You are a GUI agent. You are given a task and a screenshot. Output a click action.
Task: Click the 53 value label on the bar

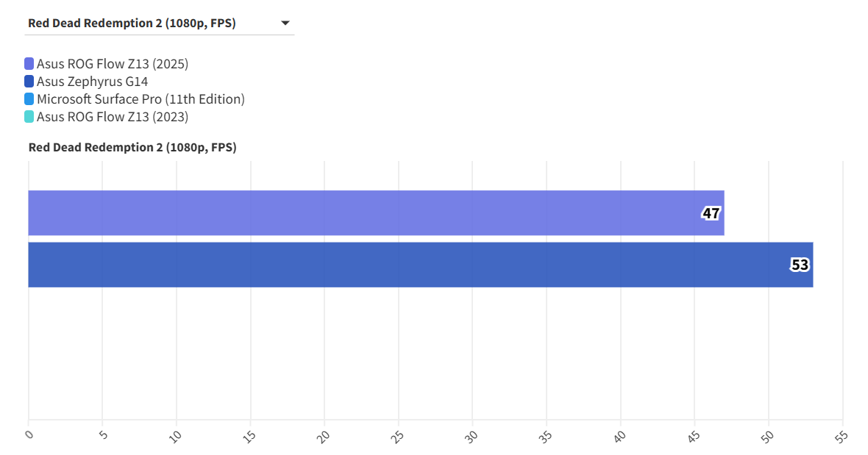click(x=800, y=265)
